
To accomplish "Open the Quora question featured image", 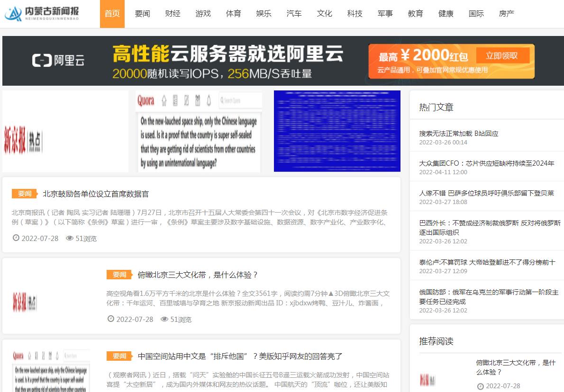I will (199, 131).
